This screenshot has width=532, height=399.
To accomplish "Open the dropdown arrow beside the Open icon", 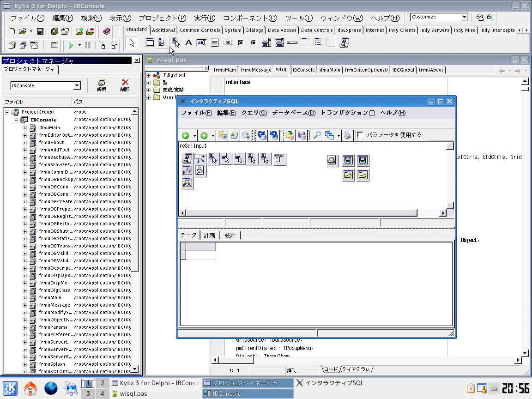I will (31, 31).
